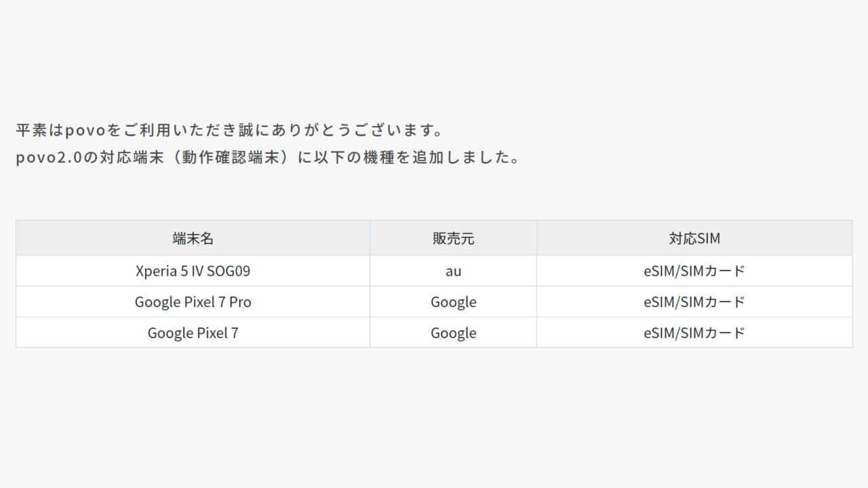The image size is (868, 488).
Task: Click eSIM/SIMカード cell in Pixel 7 Pro row
Action: (694, 302)
